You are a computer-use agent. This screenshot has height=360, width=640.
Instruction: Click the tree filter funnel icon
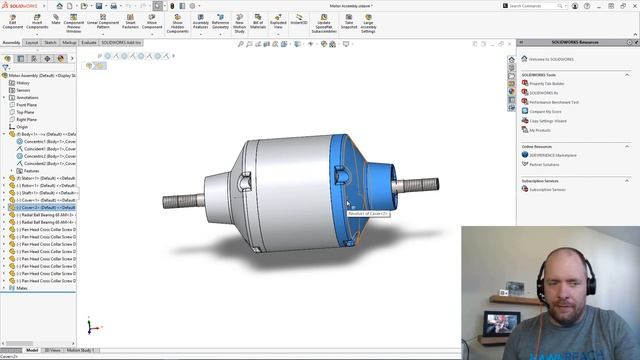pyautogui.click(x=5, y=68)
